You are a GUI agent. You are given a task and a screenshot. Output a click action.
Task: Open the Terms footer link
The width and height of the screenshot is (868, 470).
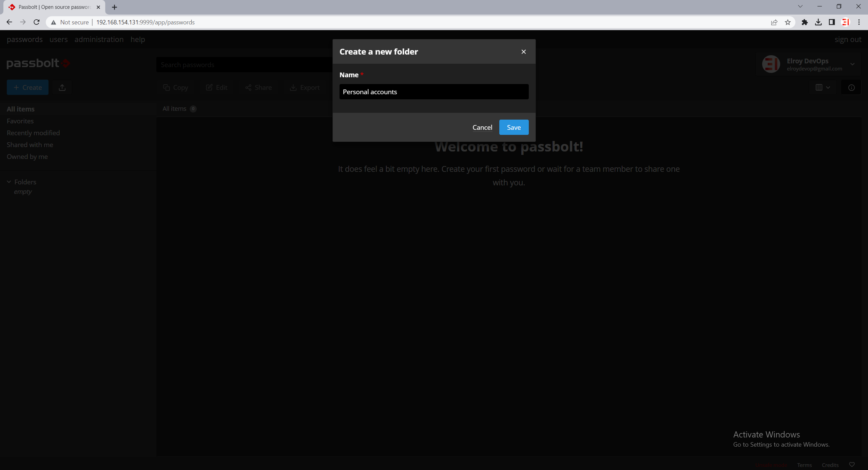click(804, 465)
